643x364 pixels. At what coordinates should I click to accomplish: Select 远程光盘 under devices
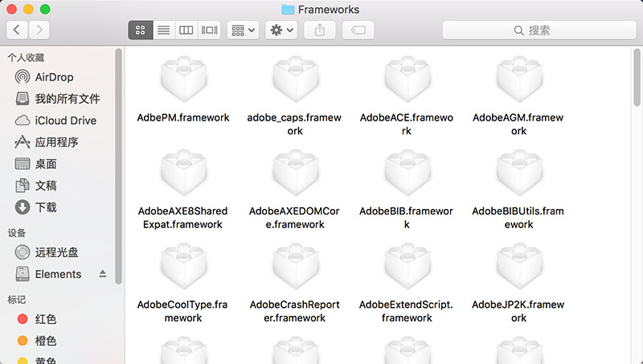coord(47,252)
